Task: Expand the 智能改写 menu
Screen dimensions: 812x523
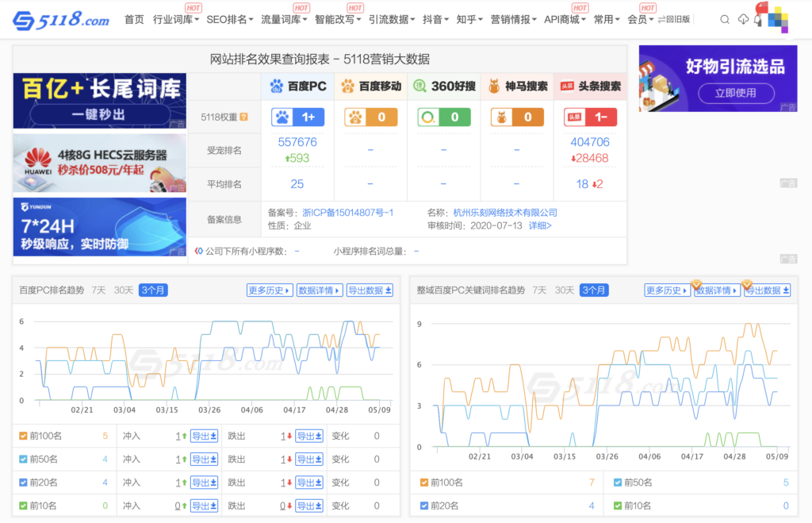Action: 338,20
